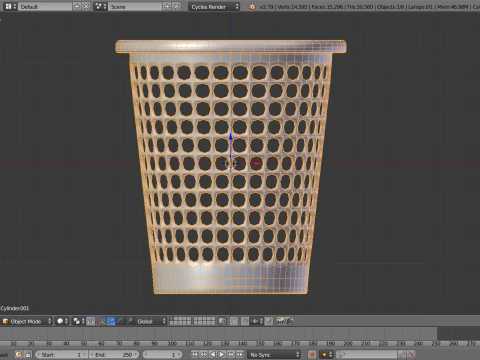This screenshot has width=480, height=360.
Task: Jump to the last frame
Action: point(240,354)
